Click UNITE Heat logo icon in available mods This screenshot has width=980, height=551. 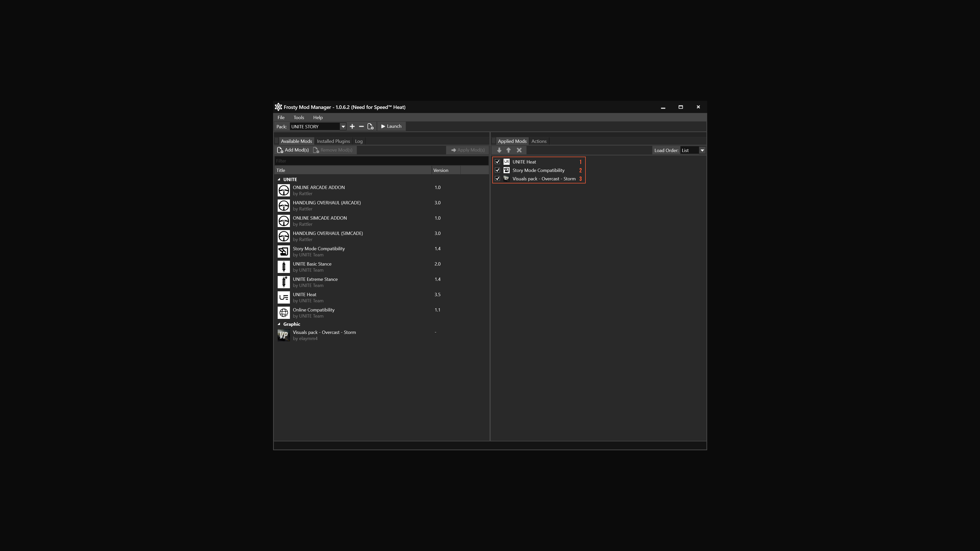pyautogui.click(x=284, y=297)
